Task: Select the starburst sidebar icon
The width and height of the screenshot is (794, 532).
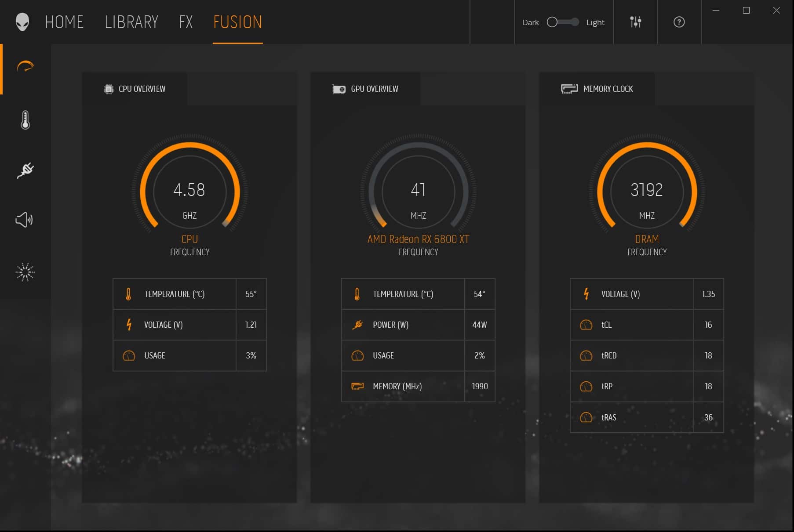Action: click(x=25, y=272)
